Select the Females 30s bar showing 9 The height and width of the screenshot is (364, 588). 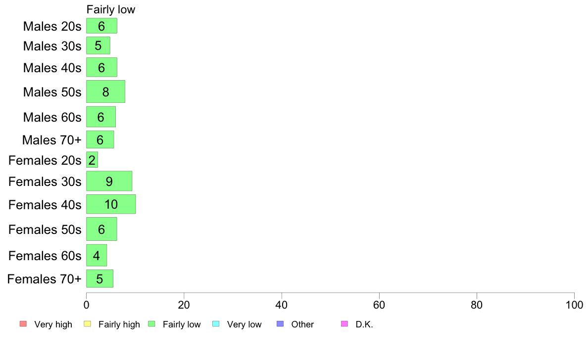109,181
